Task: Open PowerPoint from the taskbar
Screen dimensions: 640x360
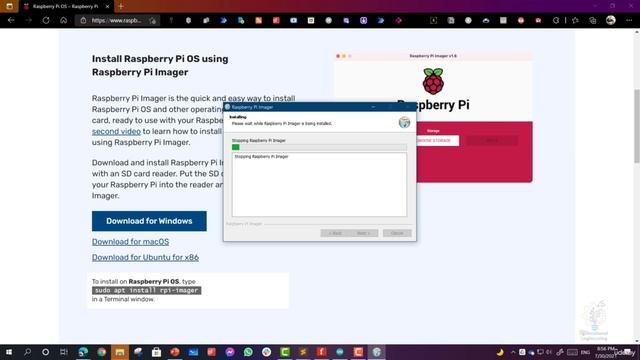Action: tap(175, 352)
